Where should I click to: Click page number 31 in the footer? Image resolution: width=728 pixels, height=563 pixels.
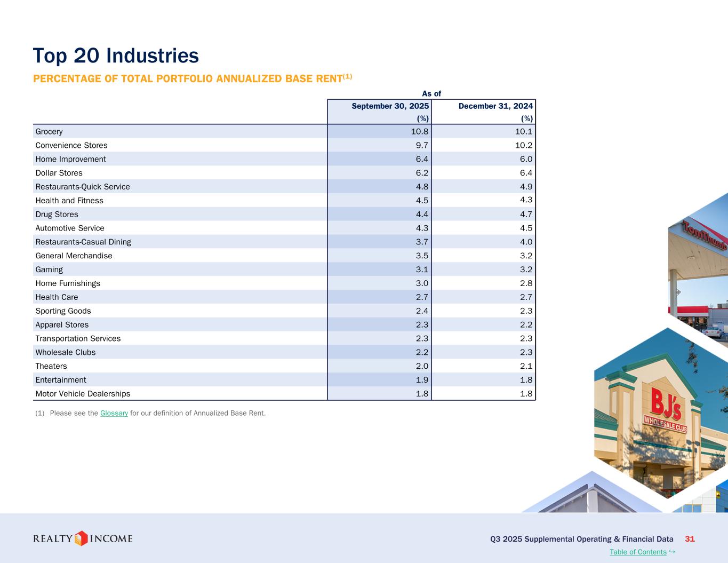tap(690, 539)
